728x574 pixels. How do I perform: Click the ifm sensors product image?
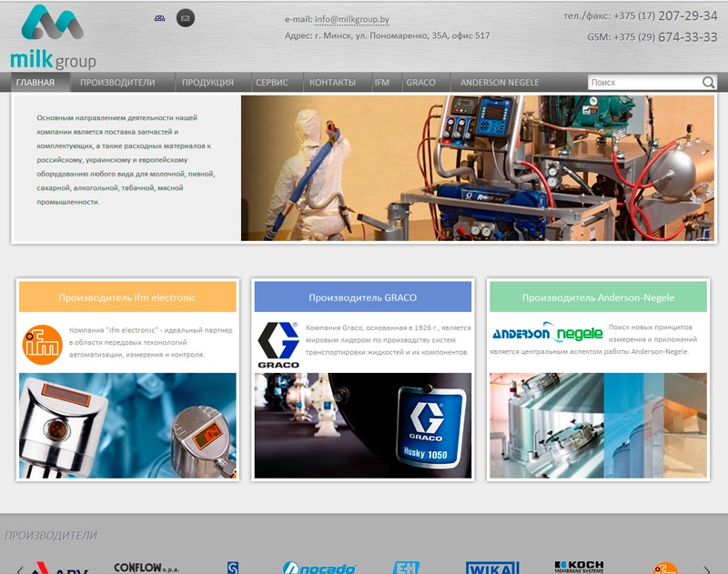127,426
